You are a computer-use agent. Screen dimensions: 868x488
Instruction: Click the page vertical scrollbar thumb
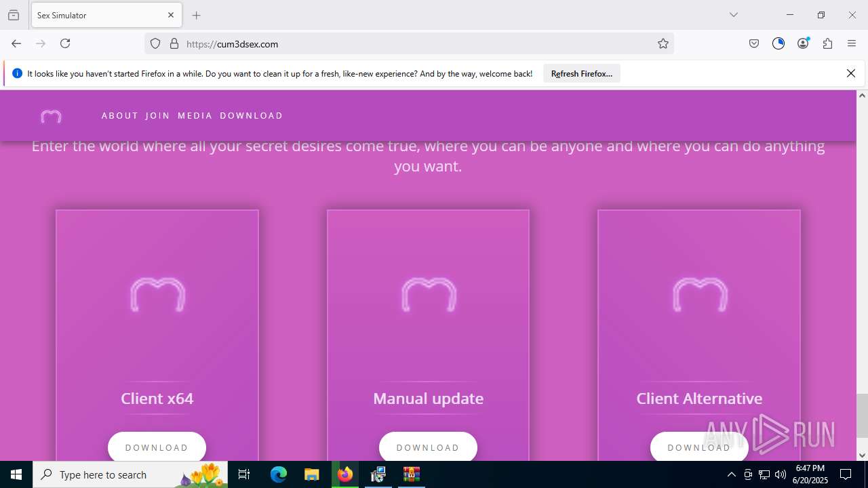pos(862,416)
